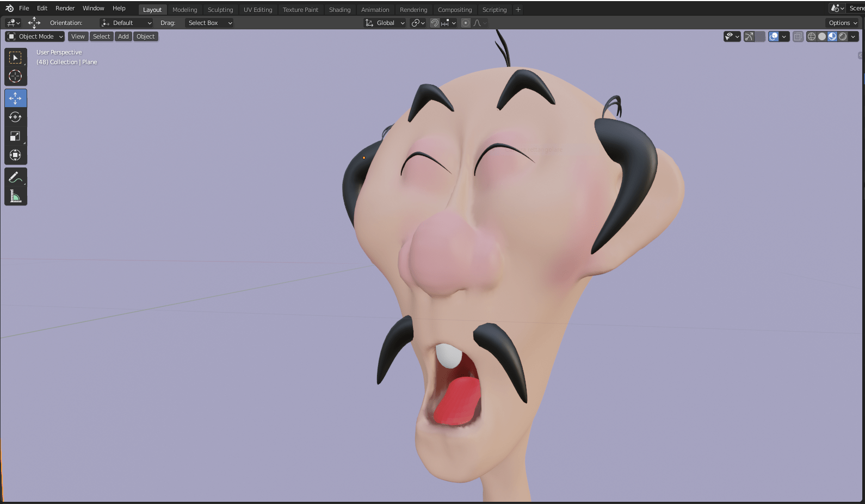Open the Help menu
Viewport: 865px width, 504px height.
[x=119, y=8]
